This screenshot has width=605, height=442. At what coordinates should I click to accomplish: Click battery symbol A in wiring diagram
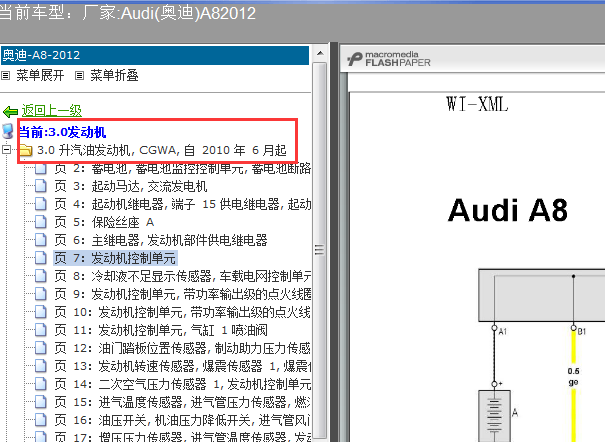(494, 416)
